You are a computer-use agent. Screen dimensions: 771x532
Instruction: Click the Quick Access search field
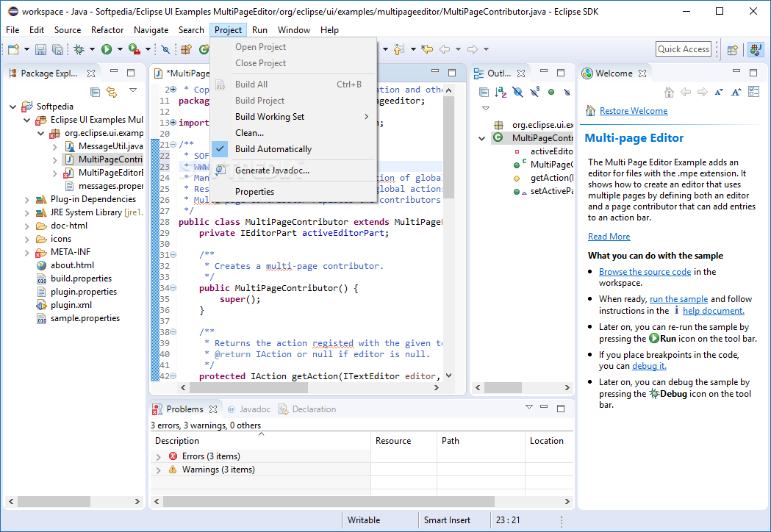pyautogui.click(x=684, y=49)
